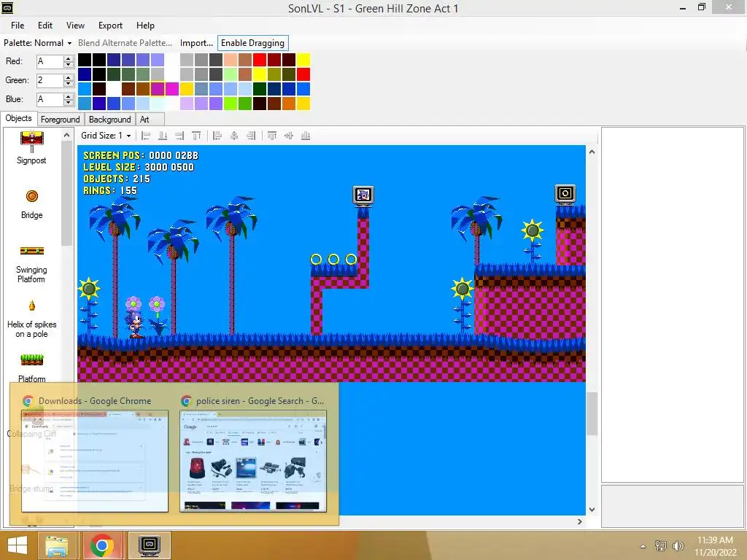Open the Palette: Normal dropdown
The image size is (747, 560).
[x=38, y=43]
